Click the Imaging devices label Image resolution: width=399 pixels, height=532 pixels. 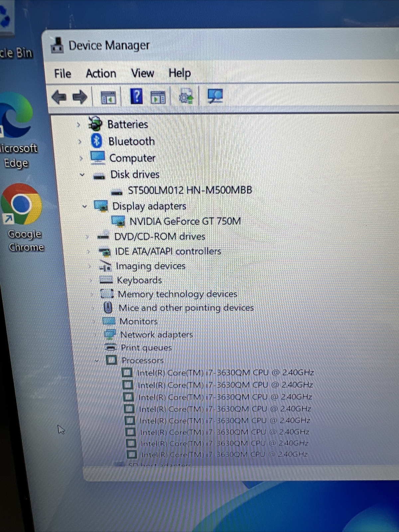pyautogui.click(x=151, y=266)
